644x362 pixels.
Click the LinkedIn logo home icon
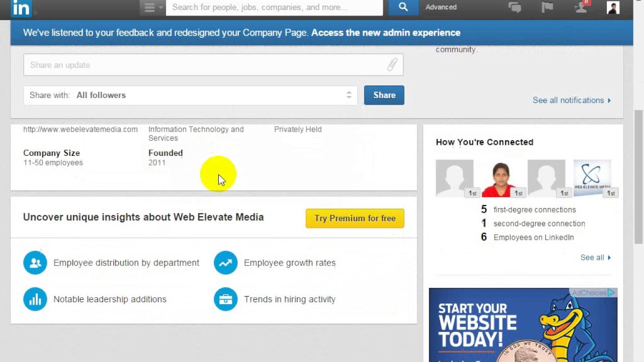[21, 8]
